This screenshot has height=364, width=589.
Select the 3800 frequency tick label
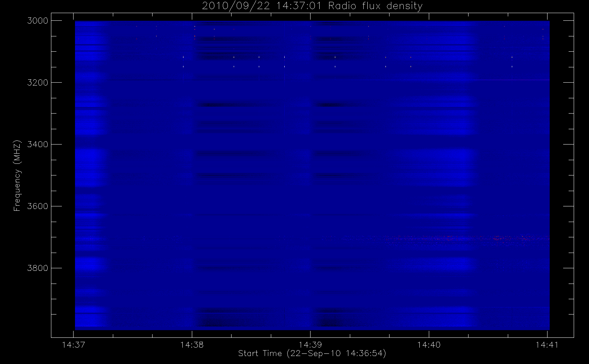tap(38, 268)
